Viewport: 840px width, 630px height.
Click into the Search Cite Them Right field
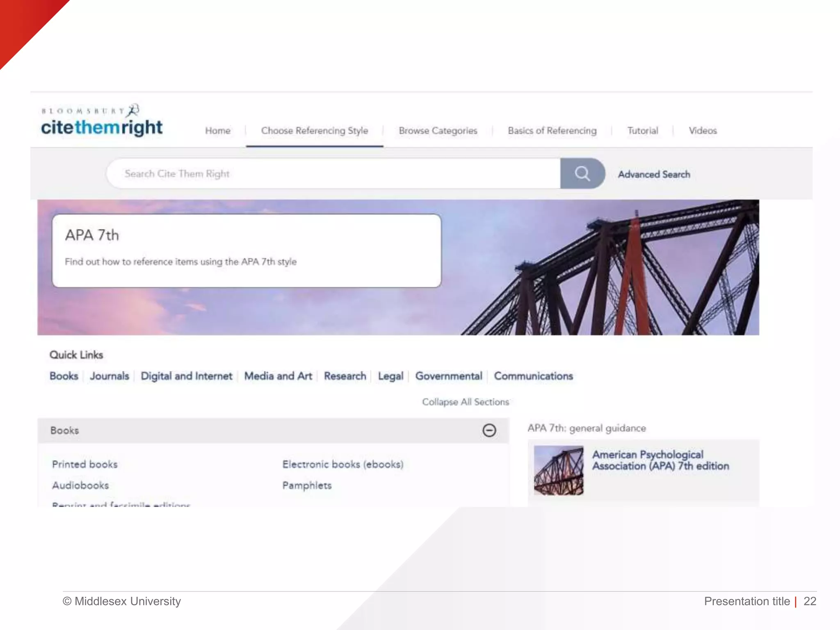(x=332, y=174)
